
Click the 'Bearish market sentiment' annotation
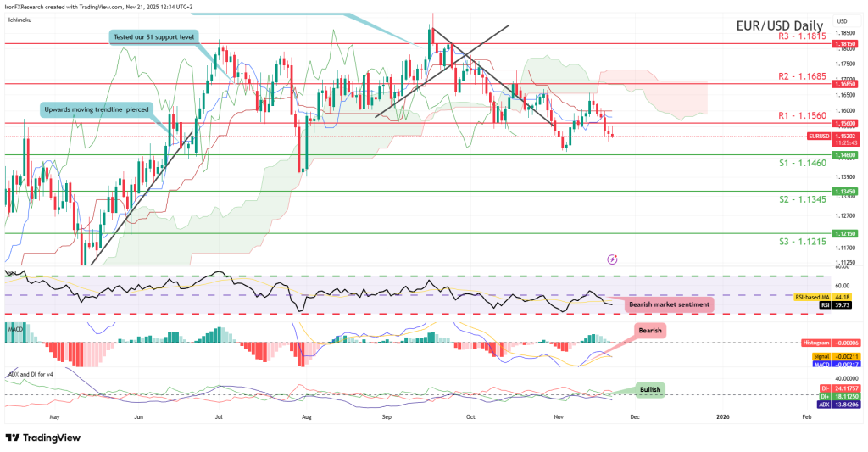click(670, 304)
